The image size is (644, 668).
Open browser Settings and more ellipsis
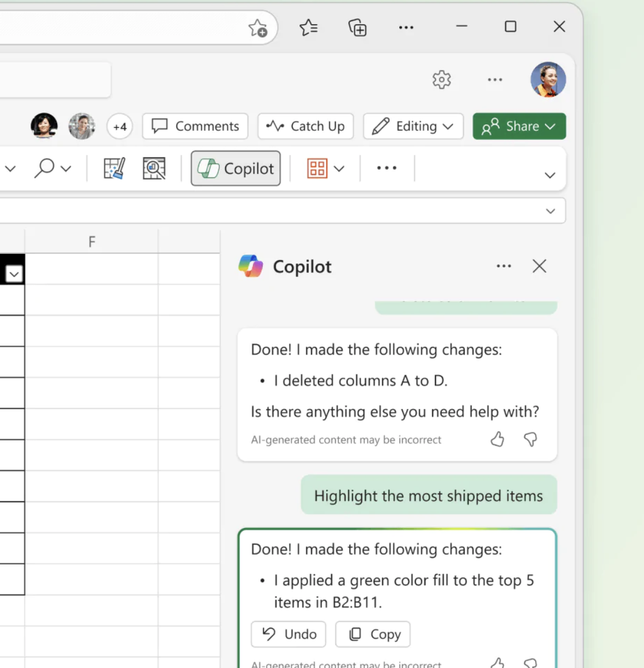point(406,28)
